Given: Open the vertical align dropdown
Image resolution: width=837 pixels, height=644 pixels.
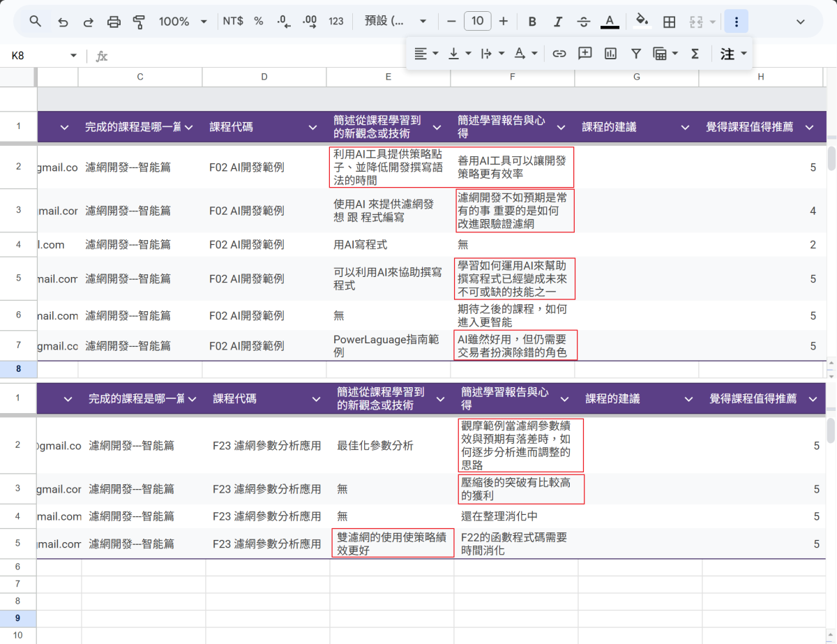Looking at the screenshot, I should coord(460,53).
